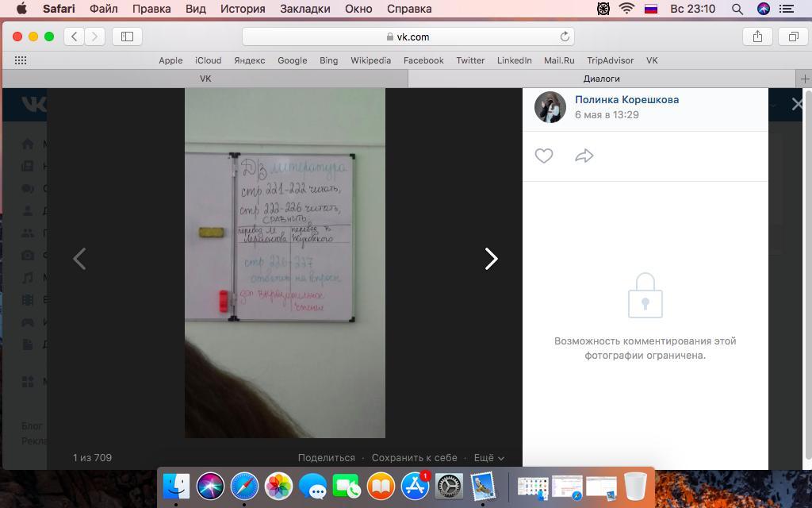This screenshot has width=812, height=508.
Task: Click Поделиться below the photo
Action: (x=326, y=458)
